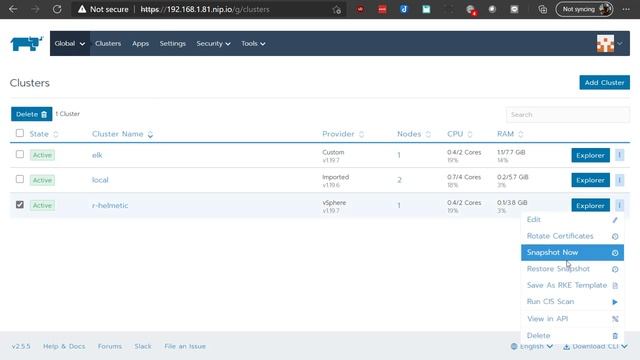
Task: Click Add Cluster button
Action: [604, 82]
